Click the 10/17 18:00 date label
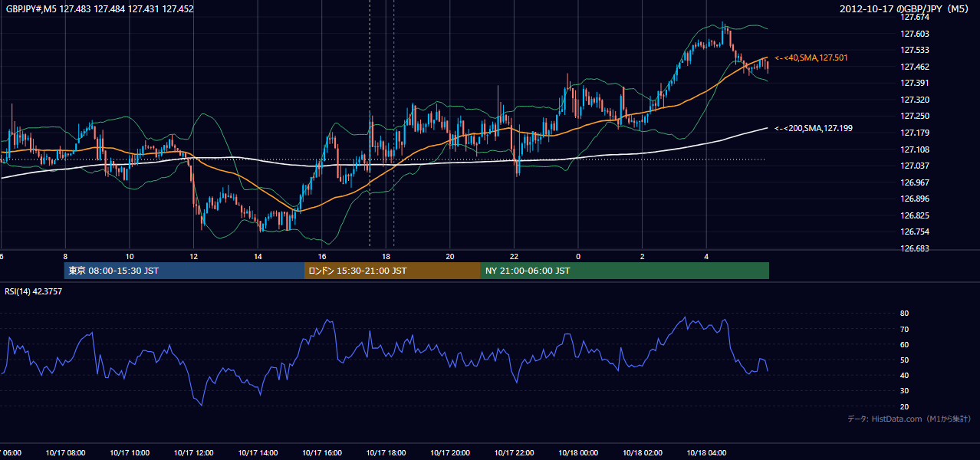 pyautogui.click(x=386, y=454)
